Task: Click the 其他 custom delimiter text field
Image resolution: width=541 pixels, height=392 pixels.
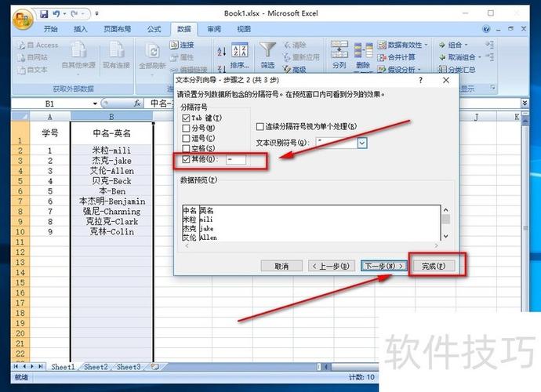Action: coord(236,159)
